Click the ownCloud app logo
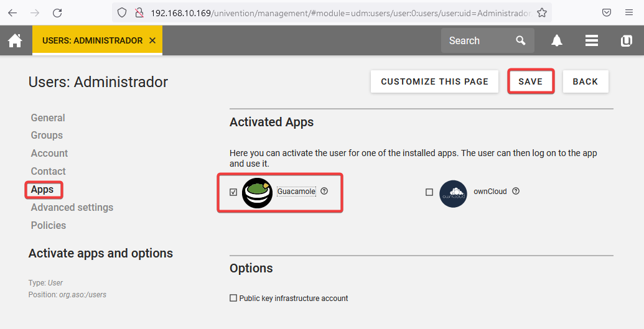Image resolution: width=644 pixels, height=329 pixels. (453, 193)
